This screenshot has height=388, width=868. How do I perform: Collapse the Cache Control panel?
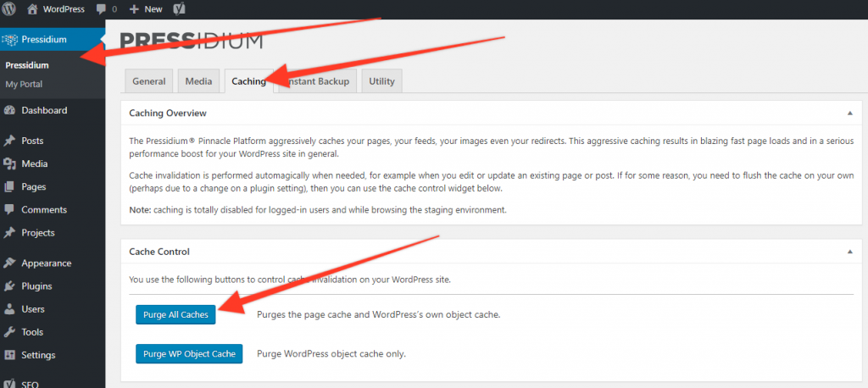click(849, 252)
